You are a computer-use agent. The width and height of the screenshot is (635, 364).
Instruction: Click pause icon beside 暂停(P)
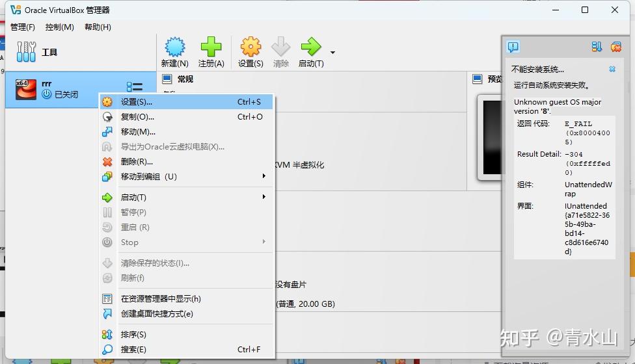(107, 213)
